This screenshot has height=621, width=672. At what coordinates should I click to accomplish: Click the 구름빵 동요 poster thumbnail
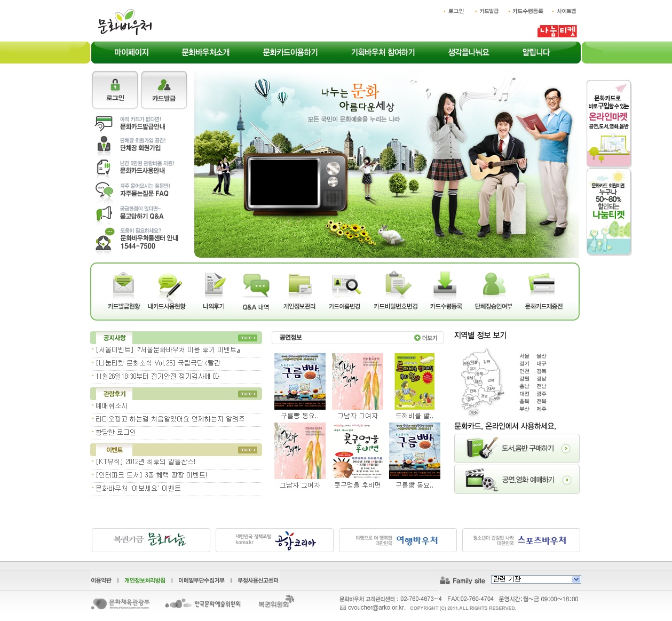click(299, 381)
